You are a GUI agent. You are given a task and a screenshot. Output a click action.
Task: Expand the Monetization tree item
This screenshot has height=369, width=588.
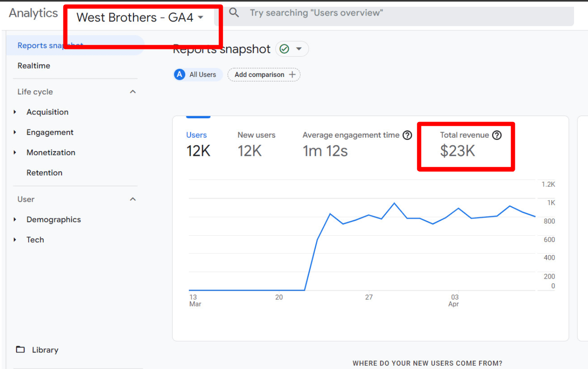[15, 152]
